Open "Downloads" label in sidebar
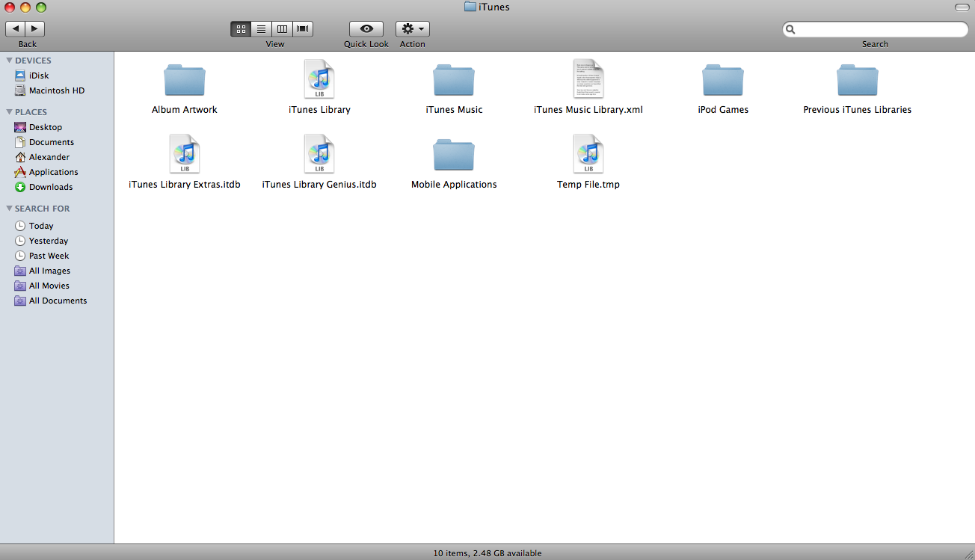975x560 pixels. tap(51, 187)
